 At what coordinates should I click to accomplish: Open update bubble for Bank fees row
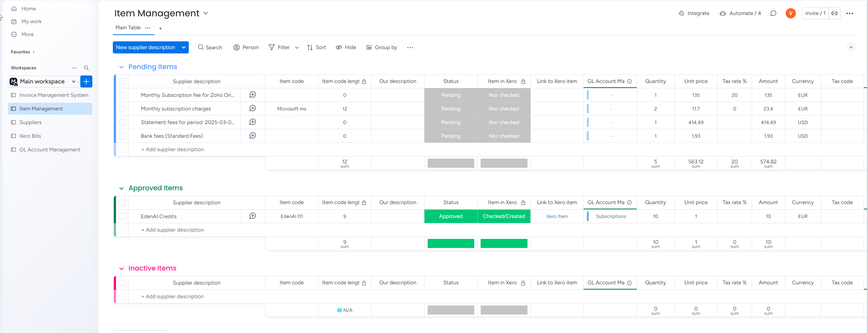[252, 136]
